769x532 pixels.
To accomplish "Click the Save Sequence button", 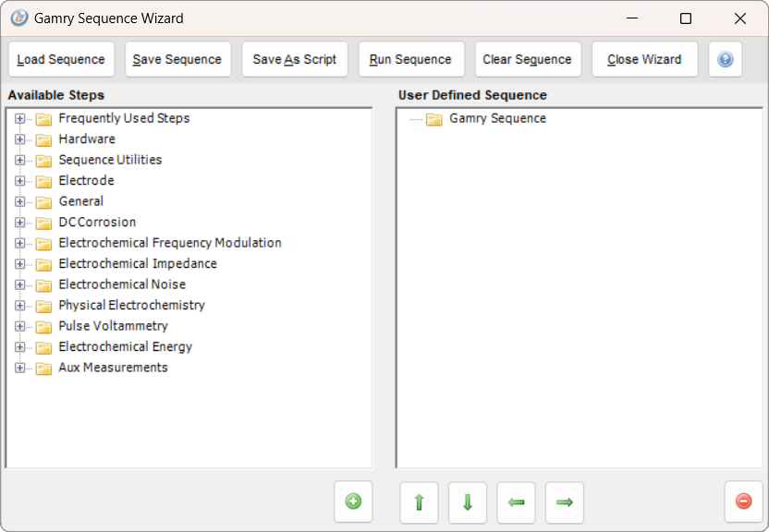I will pos(178,59).
